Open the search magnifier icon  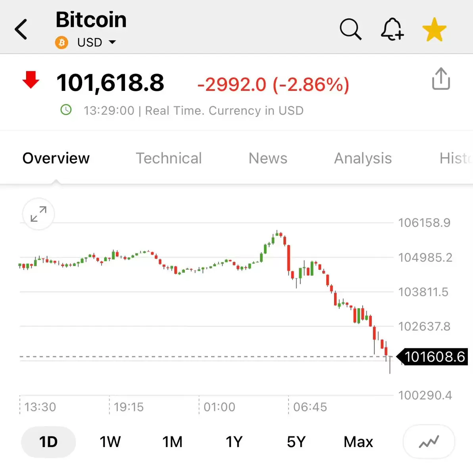351,29
